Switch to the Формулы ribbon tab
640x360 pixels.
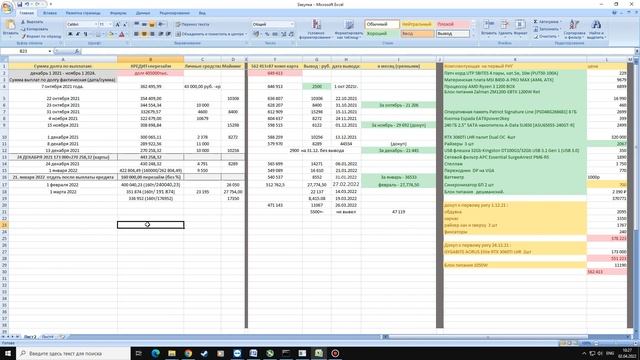pyautogui.click(x=118, y=13)
